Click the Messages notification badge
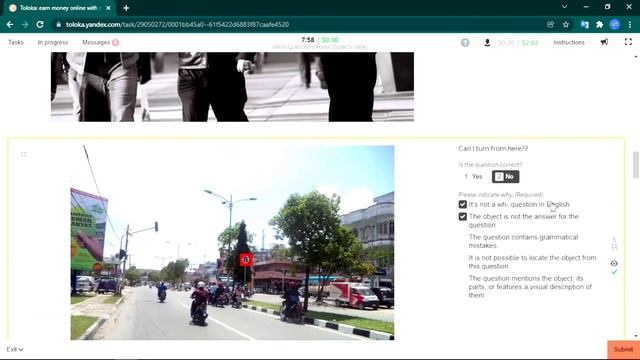Viewport: 640px width, 360px height. click(116, 42)
